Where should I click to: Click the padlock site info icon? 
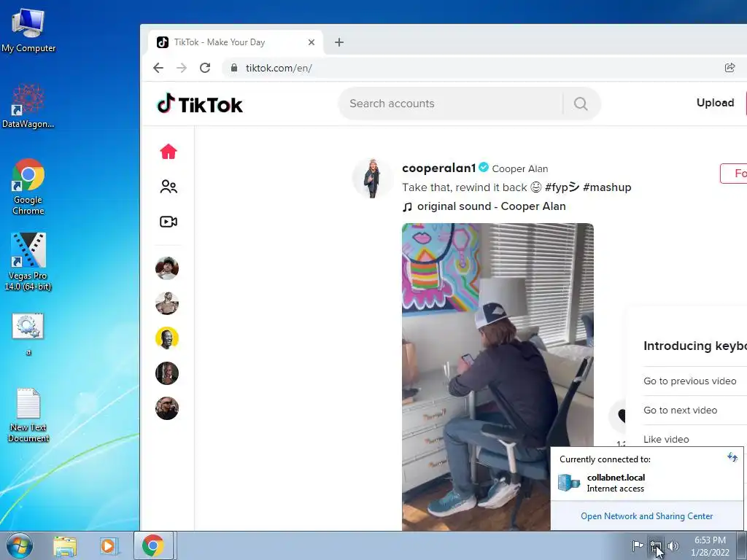click(x=234, y=68)
